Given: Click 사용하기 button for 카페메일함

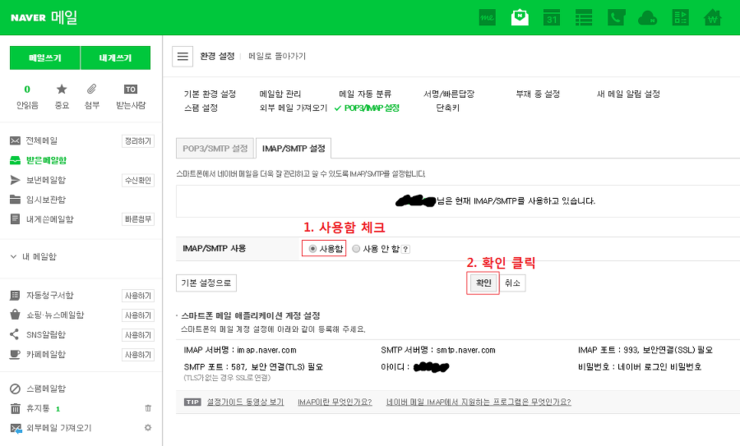Looking at the screenshot, I should pyautogui.click(x=138, y=355).
